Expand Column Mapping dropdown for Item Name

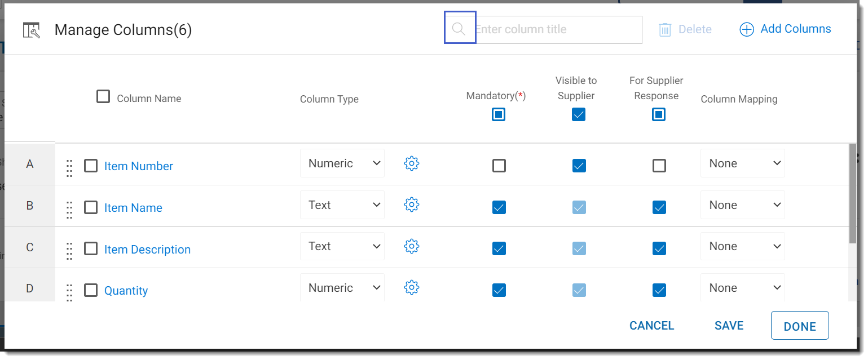click(742, 205)
